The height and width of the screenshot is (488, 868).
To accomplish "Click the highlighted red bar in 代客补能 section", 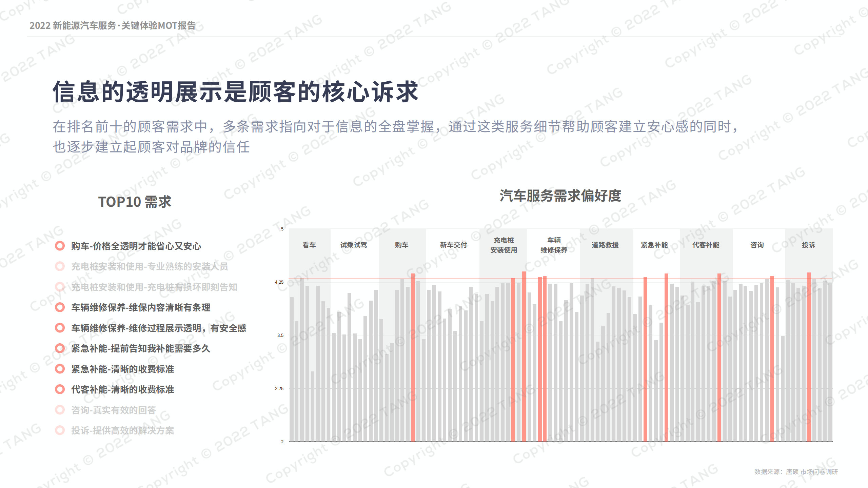I will (x=719, y=358).
